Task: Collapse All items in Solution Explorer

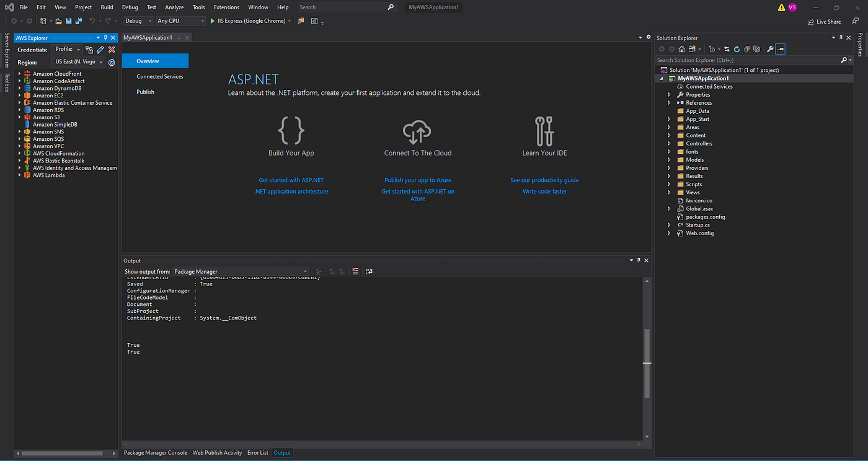Action: coord(746,49)
